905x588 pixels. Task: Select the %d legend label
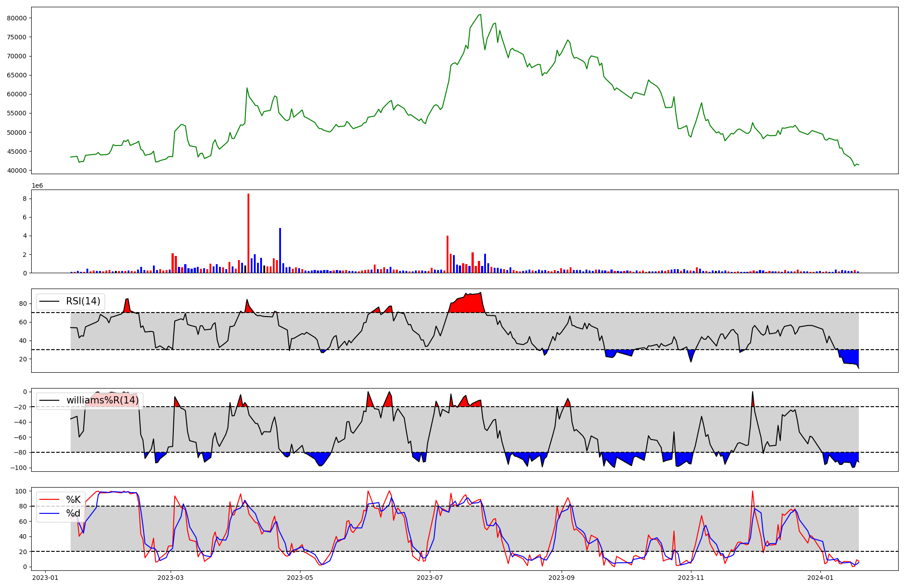[x=73, y=513]
